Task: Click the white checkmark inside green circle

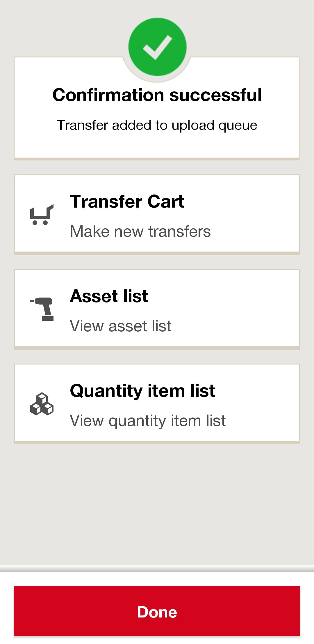Action: (157, 47)
